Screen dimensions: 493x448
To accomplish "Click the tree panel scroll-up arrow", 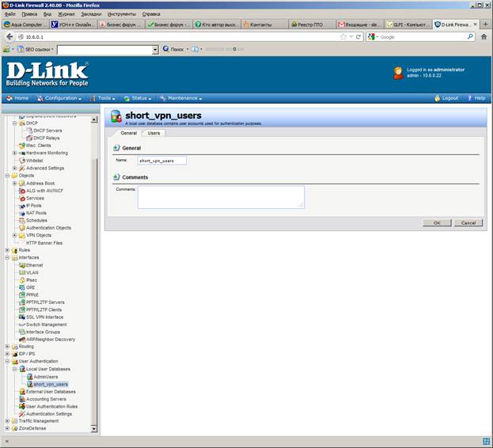I will [x=94, y=120].
